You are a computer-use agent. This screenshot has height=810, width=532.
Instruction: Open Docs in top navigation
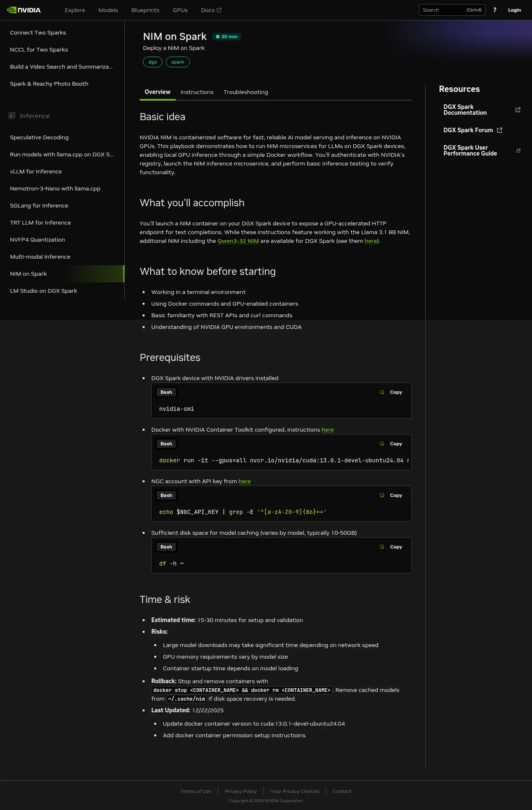coord(211,10)
